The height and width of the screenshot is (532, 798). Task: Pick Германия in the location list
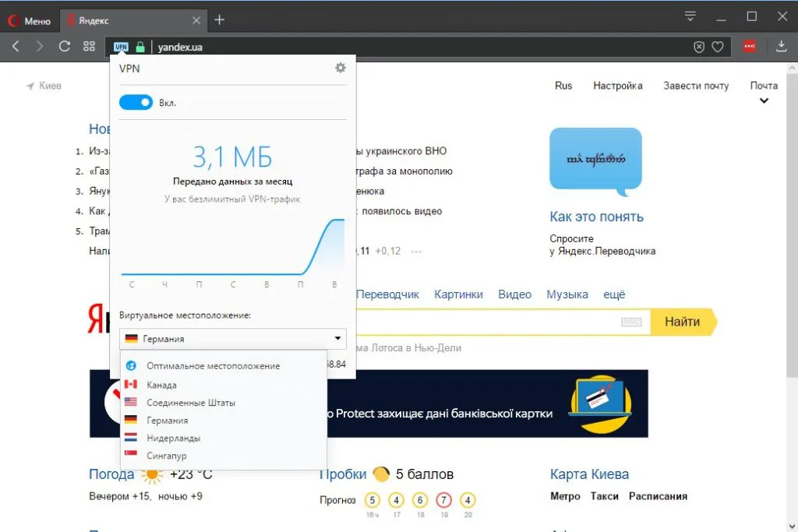[x=224, y=420]
